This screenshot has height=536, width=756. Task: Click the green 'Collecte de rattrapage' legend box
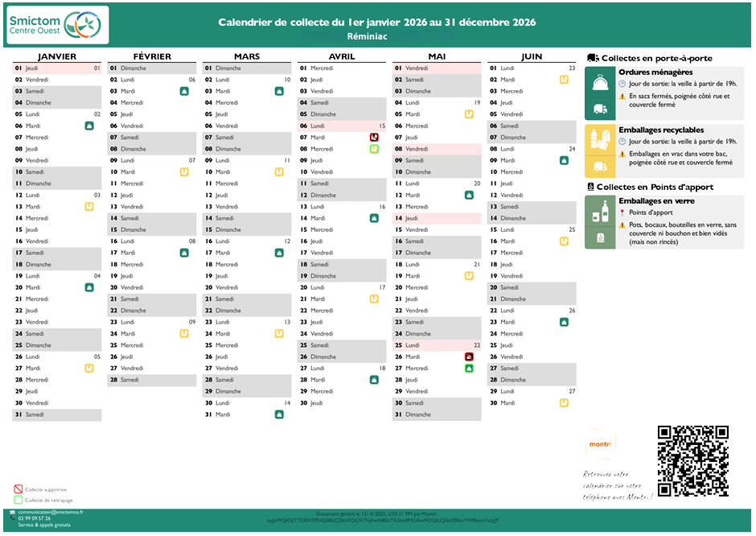click(18, 500)
